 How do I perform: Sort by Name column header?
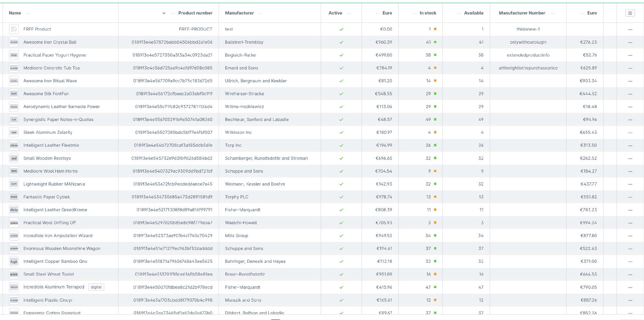pos(15,13)
